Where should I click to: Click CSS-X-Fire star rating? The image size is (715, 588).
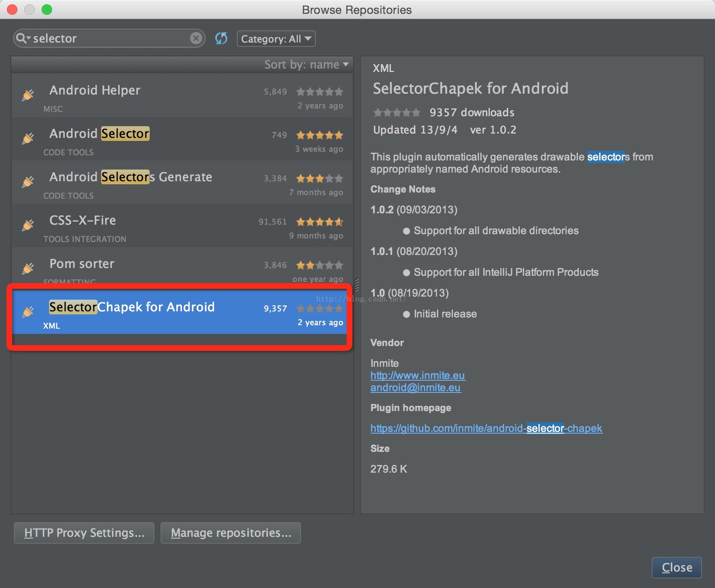(x=320, y=222)
